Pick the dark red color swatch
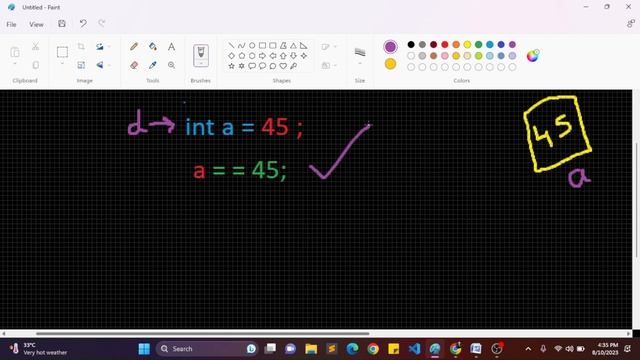 433,44
